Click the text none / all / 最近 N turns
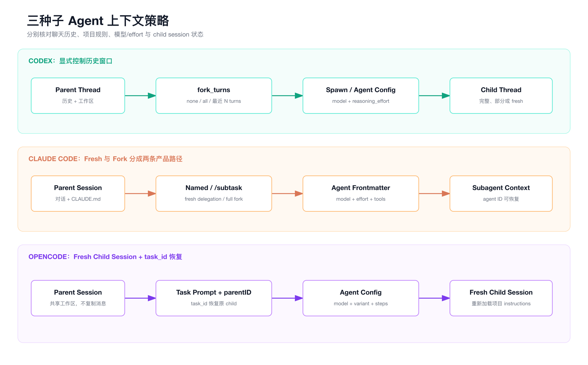The image size is (588, 365). pyautogui.click(x=214, y=101)
